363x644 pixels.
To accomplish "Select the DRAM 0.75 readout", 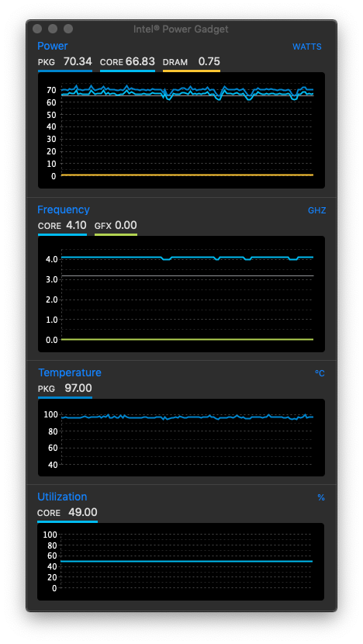I will click(192, 62).
